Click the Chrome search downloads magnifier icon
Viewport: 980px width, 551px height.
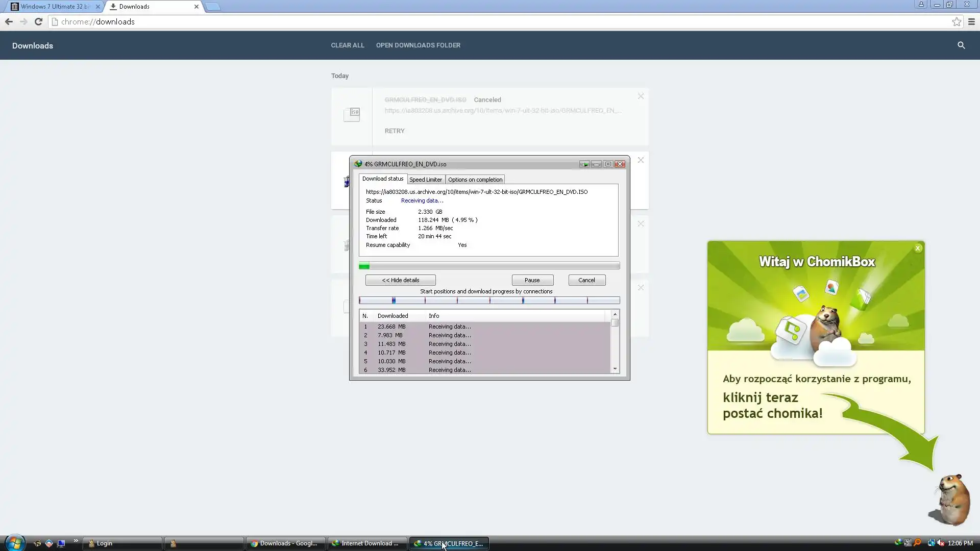coord(961,45)
